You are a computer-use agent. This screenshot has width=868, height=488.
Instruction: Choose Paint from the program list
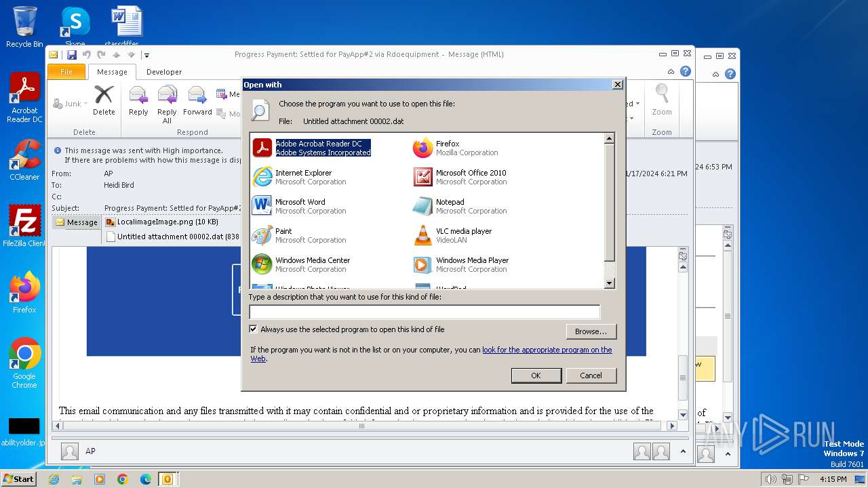click(x=299, y=235)
